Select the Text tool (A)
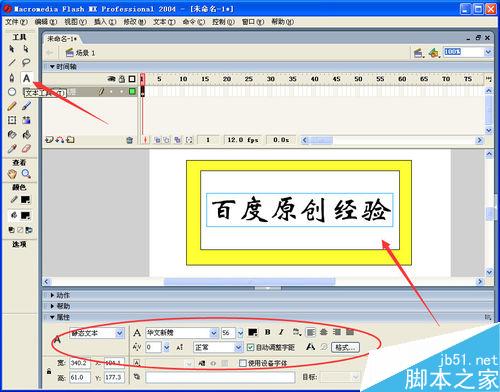The width and height of the screenshot is (500, 392). (x=26, y=78)
